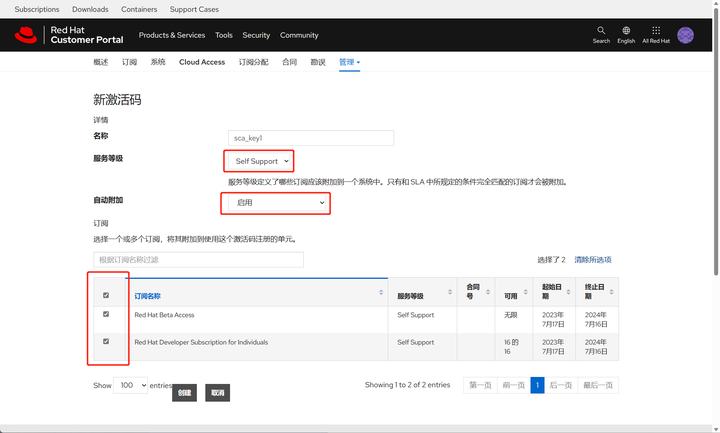The width and height of the screenshot is (720, 433).
Task: Go to 后一页 pagination button
Action: tap(561, 385)
